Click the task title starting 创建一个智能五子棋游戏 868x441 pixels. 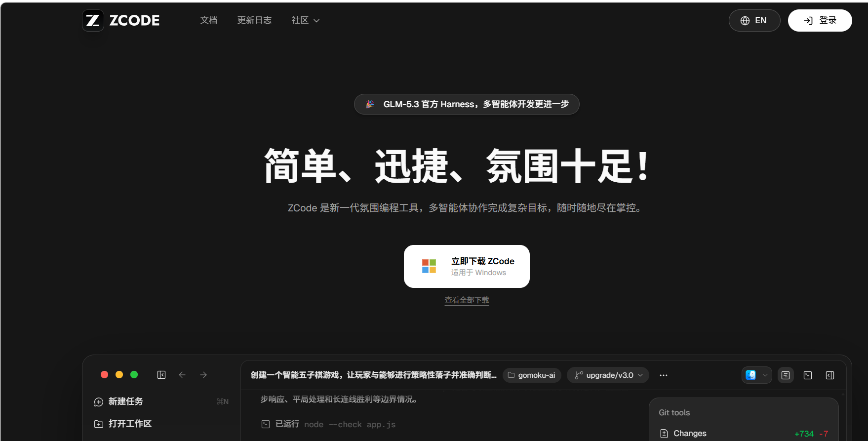click(x=373, y=375)
